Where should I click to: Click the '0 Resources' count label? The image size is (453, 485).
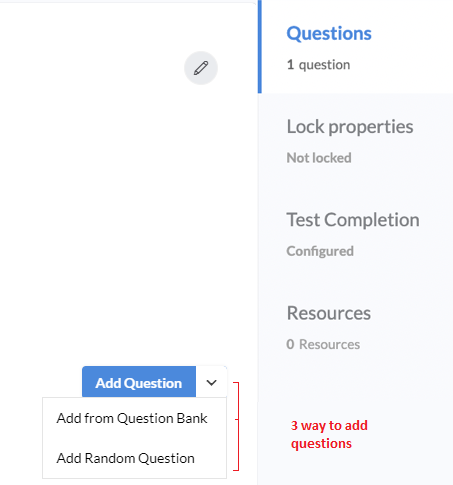(323, 344)
